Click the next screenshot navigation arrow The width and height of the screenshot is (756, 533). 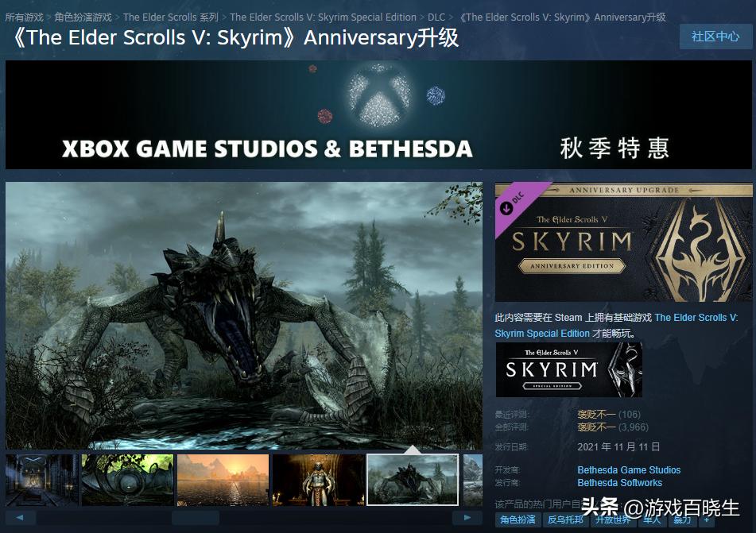click(x=466, y=517)
